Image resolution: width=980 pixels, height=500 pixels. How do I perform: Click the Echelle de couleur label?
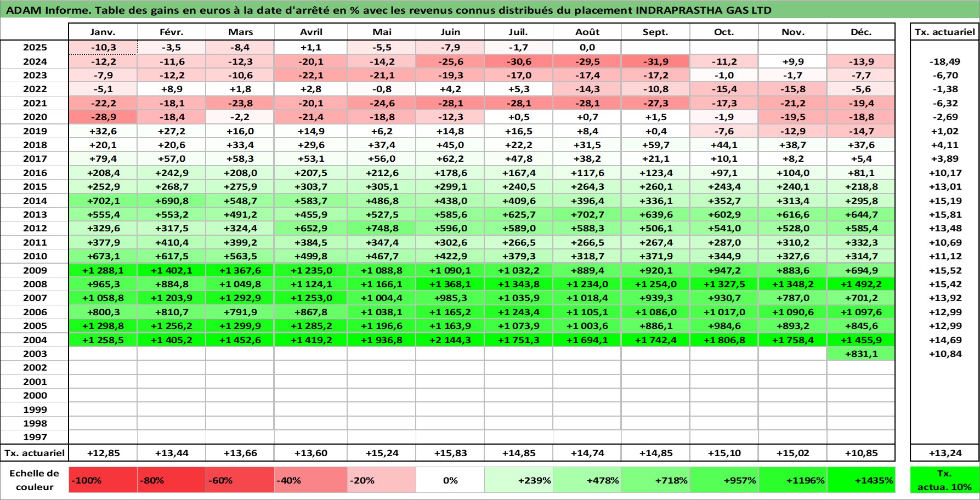coord(35,480)
